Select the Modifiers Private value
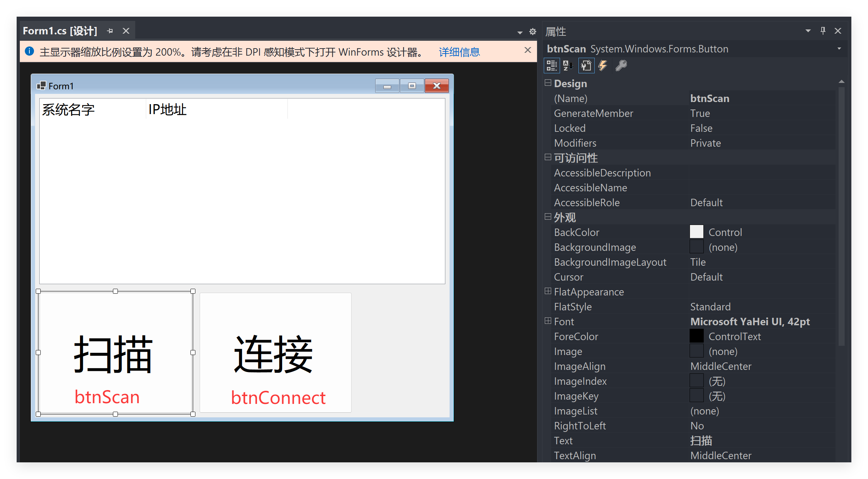Screen dimensions: 868x479 (762, 143)
